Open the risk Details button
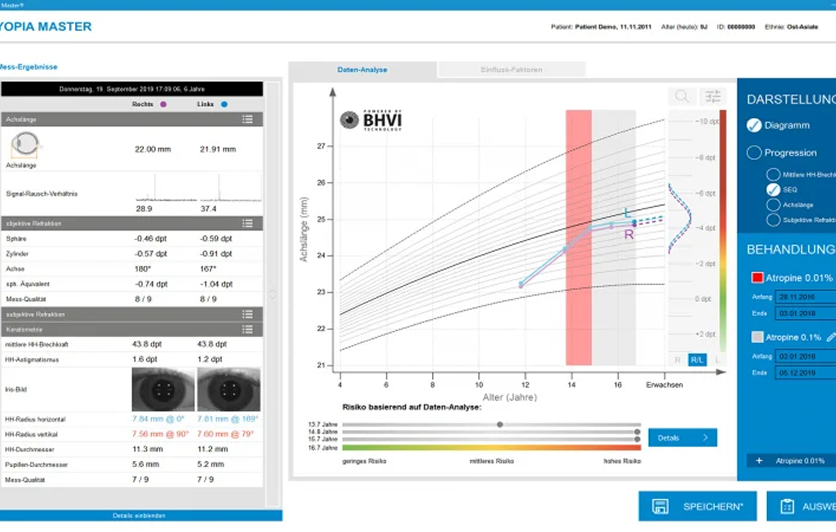 682,438
